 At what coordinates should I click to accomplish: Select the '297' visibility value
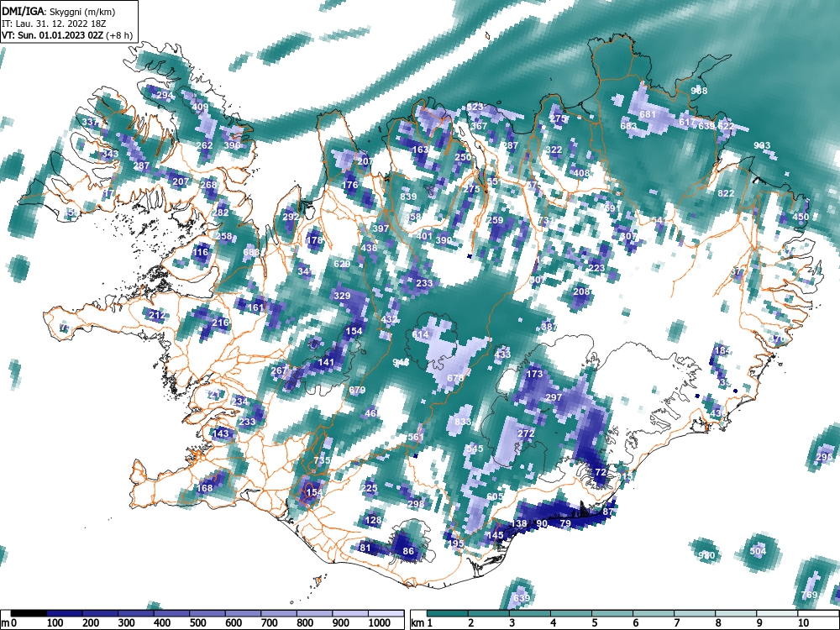tap(554, 397)
